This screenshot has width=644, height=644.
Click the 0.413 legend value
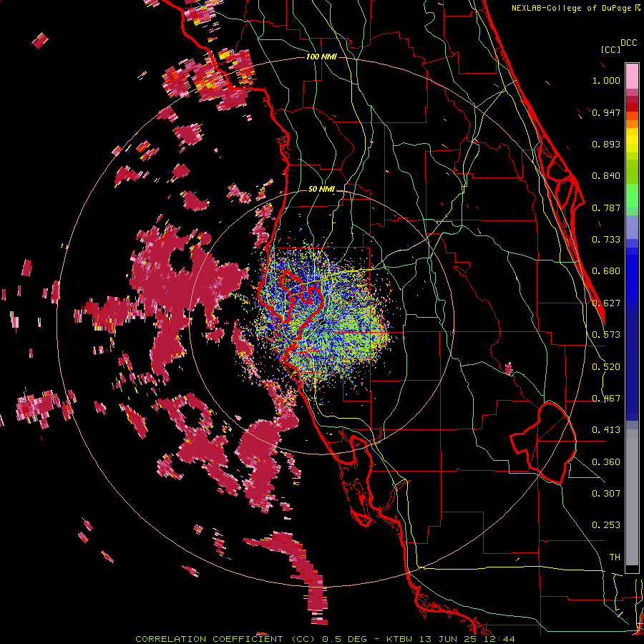tap(606, 430)
